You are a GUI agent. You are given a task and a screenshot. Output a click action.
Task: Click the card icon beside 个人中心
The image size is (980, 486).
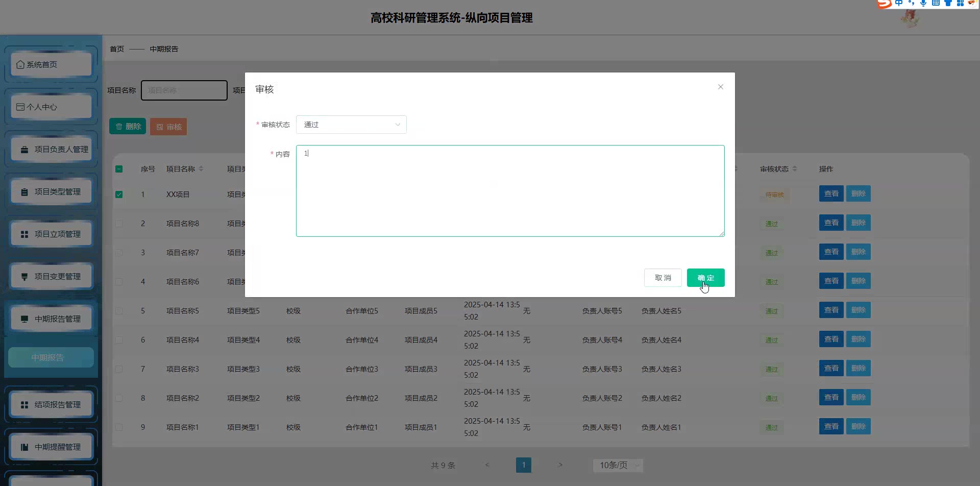click(x=20, y=107)
